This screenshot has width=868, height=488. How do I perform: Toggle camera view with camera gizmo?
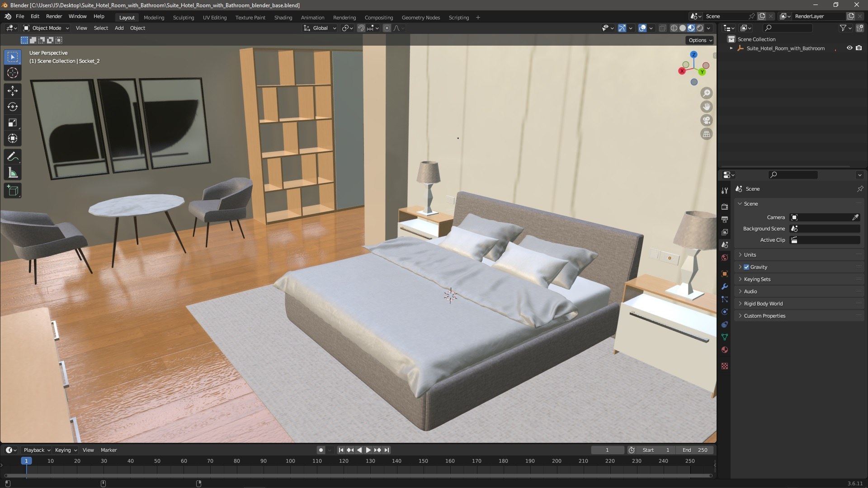pos(706,120)
